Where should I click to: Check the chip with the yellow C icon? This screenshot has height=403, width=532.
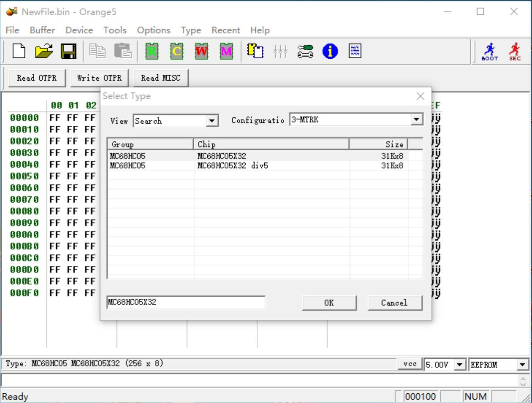177,52
